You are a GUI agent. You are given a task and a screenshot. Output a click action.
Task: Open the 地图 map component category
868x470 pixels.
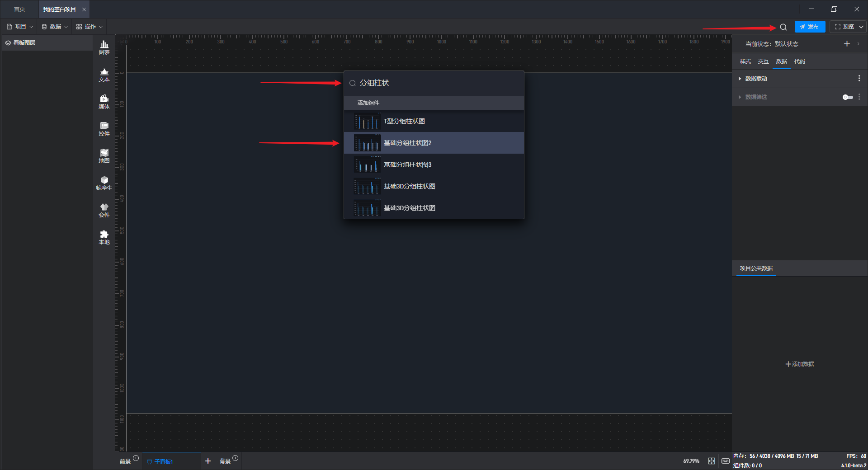104,156
